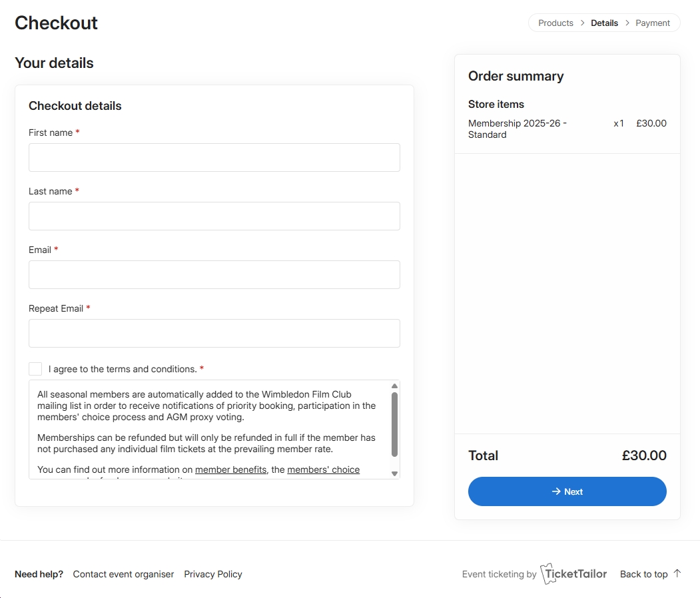
Task: Click the Back to top arrow icon
Action: (677, 573)
